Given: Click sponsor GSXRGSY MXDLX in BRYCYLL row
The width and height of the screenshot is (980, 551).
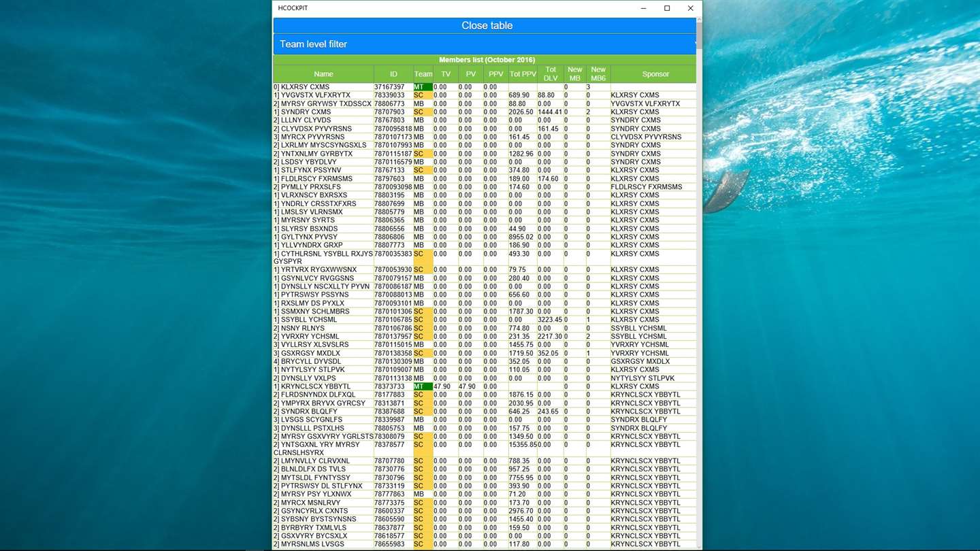Looking at the screenshot, I should pyautogui.click(x=640, y=361).
